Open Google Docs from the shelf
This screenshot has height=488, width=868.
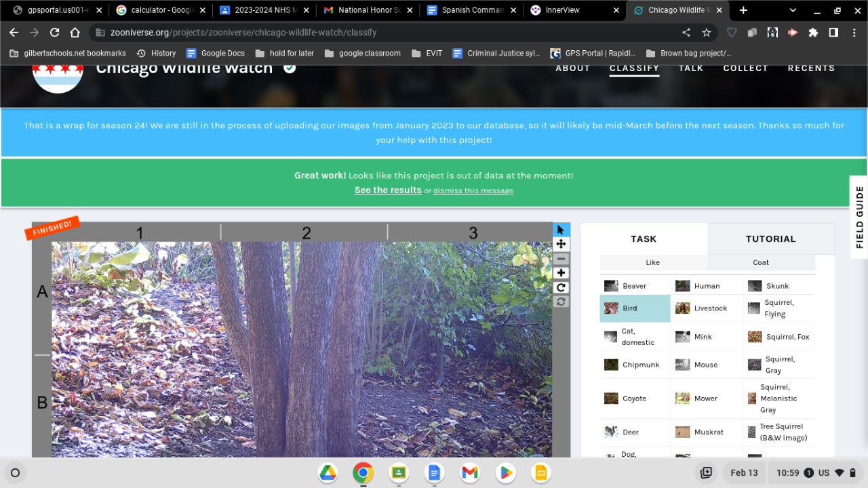434,473
